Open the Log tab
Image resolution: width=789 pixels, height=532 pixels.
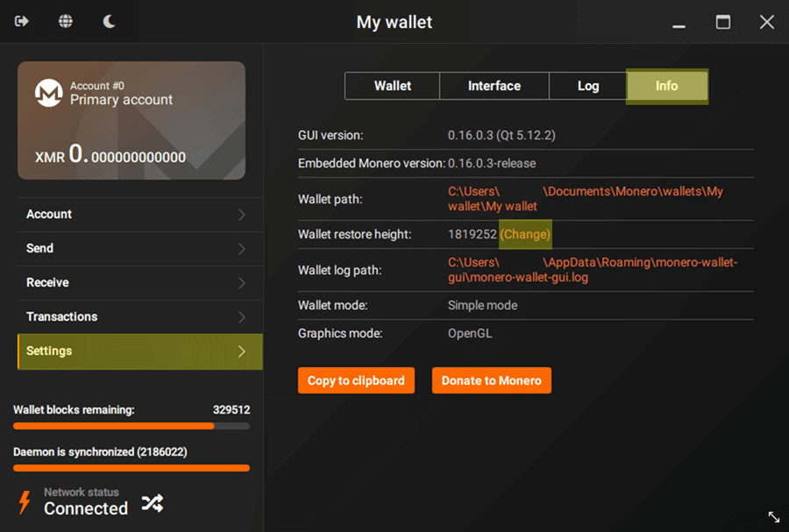pyautogui.click(x=587, y=86)
